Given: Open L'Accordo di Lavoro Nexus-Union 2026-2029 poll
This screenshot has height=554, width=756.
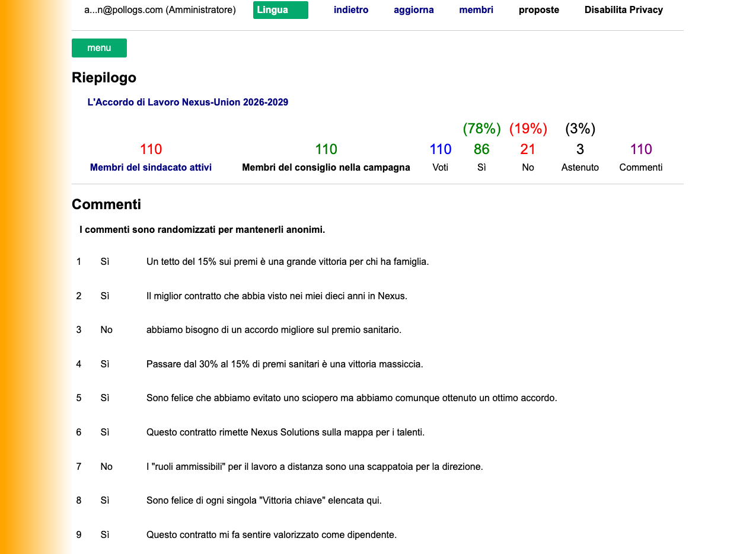Looking at the screenshot, I should (188, 102).
